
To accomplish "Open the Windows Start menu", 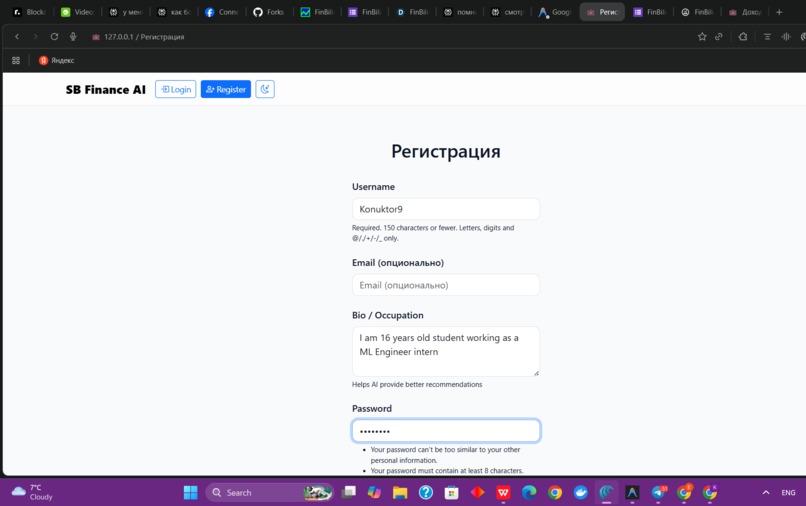I will pos(191,492).
